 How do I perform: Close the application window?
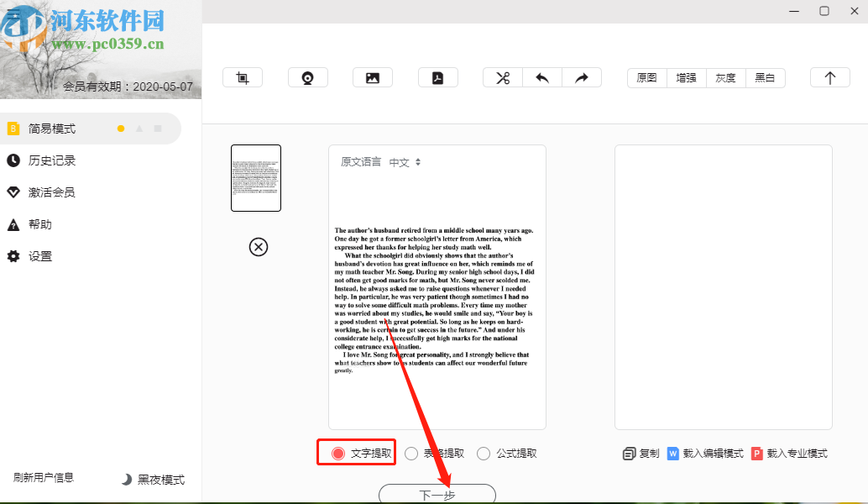tap(855, 11)
